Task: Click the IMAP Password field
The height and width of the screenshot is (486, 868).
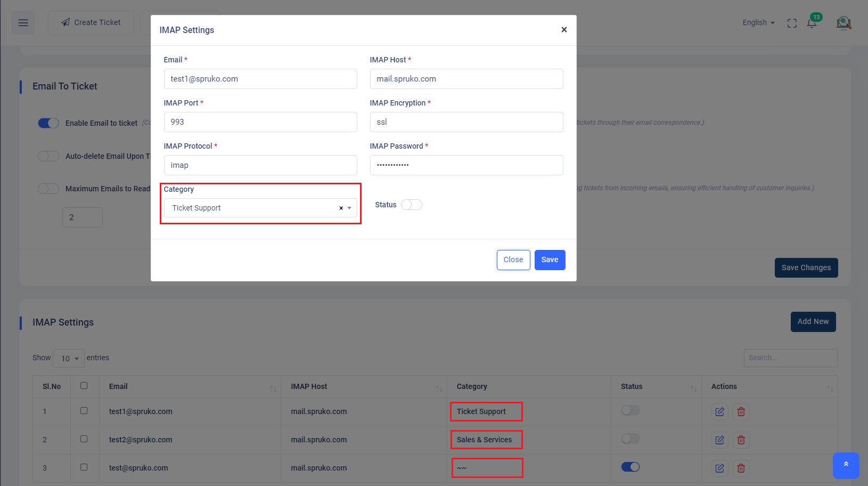Action: coord(466,165)
